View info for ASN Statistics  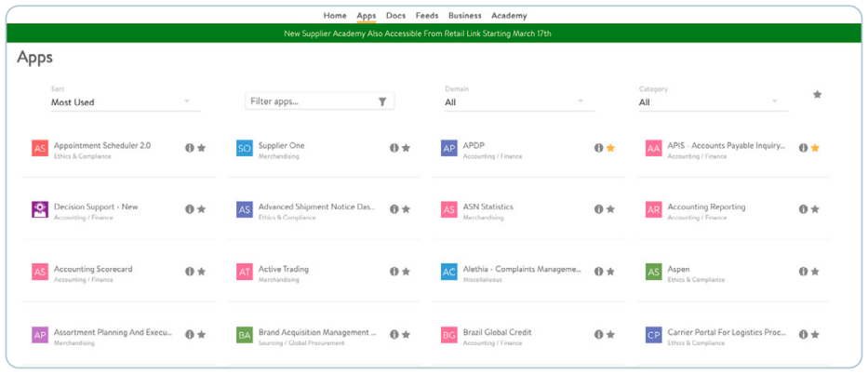(x=598, y=209)
